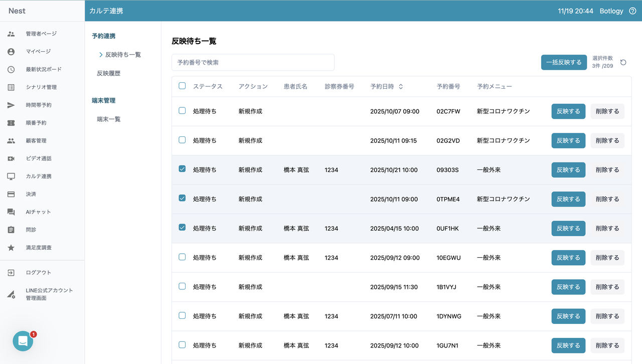This screenshot has height=364, width=642.
Task: Open 反映履歴 in the submenu
Action: point(109,73)
